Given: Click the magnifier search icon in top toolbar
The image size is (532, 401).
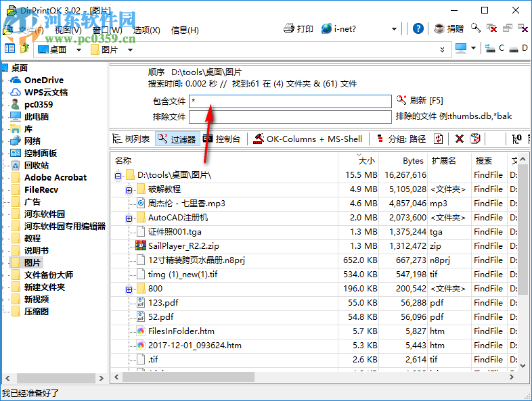Looking at the screenshot, I should (x=475, y=28).
